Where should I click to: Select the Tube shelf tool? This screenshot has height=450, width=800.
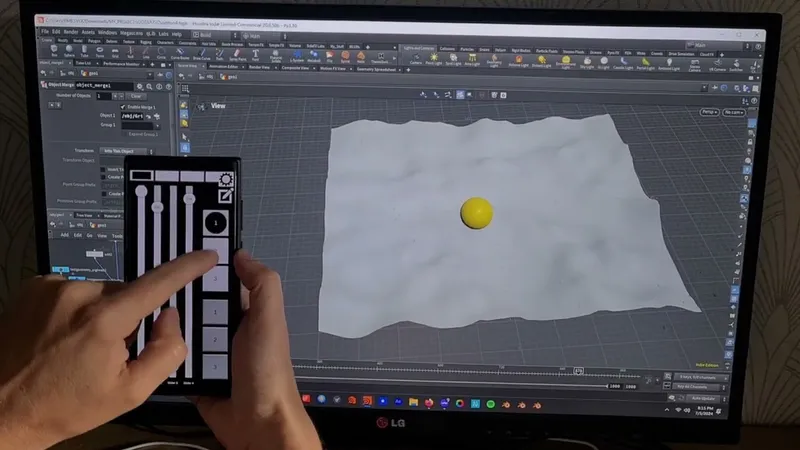click(84, 51)
